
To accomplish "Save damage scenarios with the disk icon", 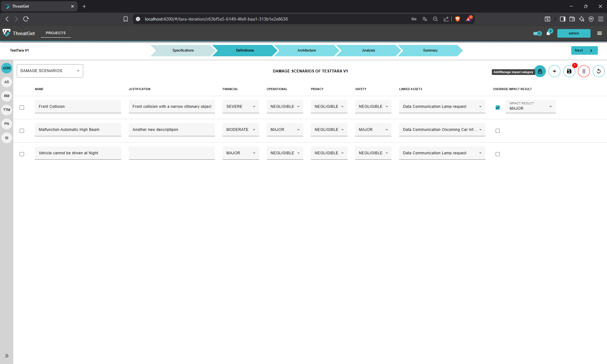I will pyautogui.click(x=569, y=71).
